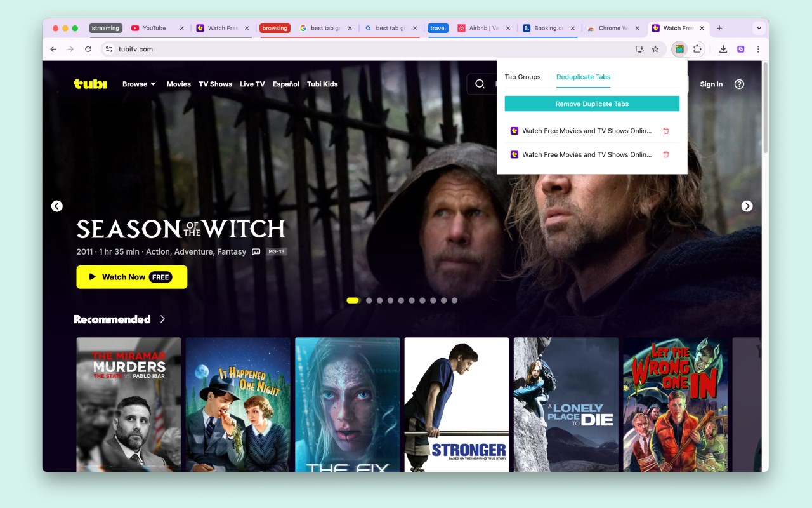Select the Deduplicate Tabs tab

coord(583,77)
